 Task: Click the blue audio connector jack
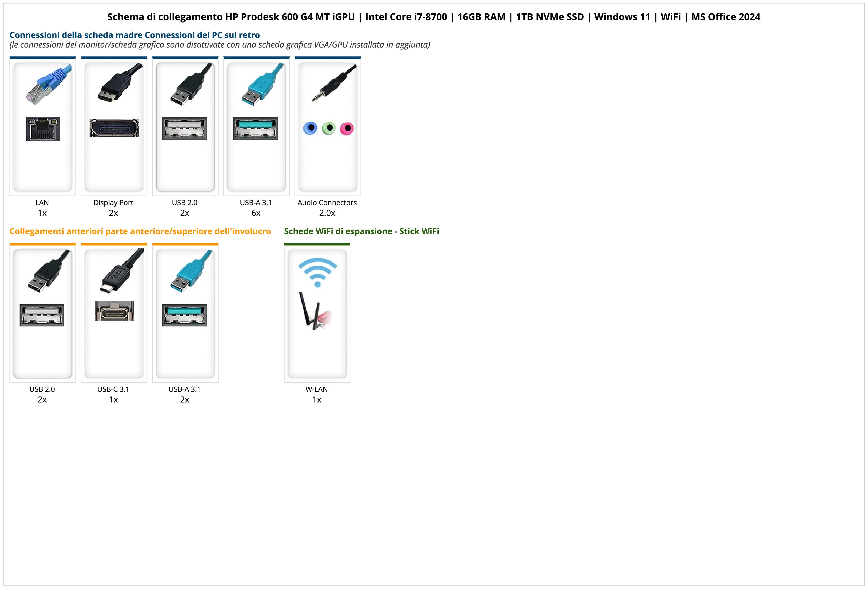pyautogui.click(x=310, y=128)
